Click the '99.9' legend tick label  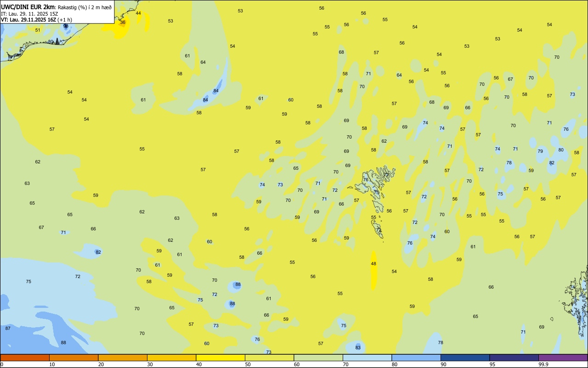[543, 364]
